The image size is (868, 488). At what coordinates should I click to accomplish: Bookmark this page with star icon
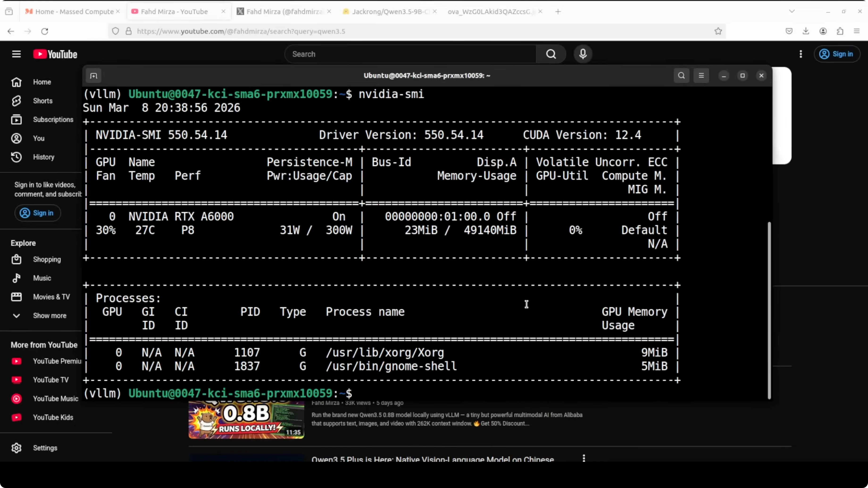718,31
